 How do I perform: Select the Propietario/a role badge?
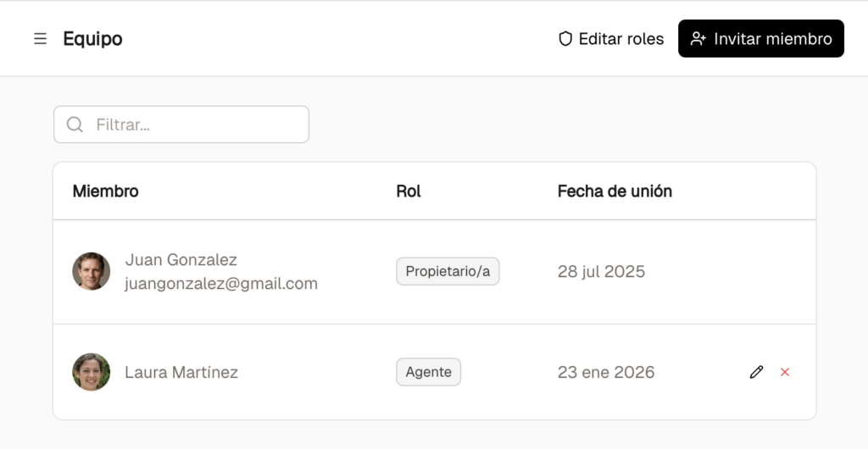click(448, 272)
